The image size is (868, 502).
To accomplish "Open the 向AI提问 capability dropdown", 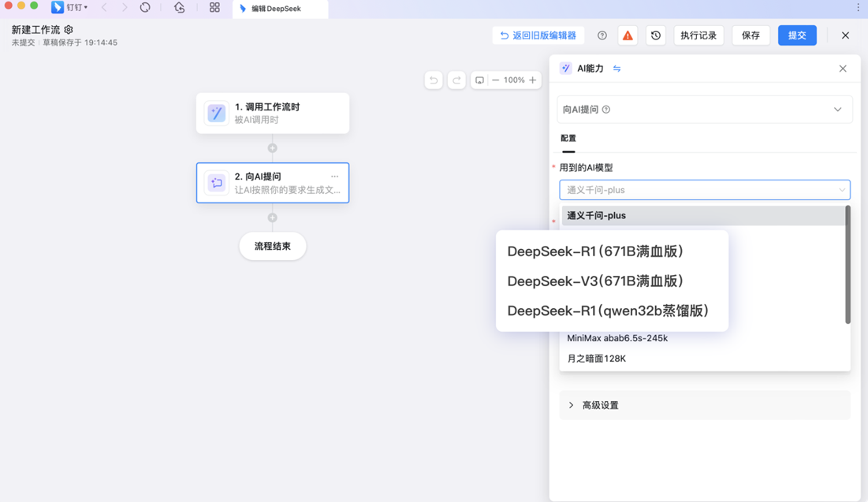I will coord(704,109).
